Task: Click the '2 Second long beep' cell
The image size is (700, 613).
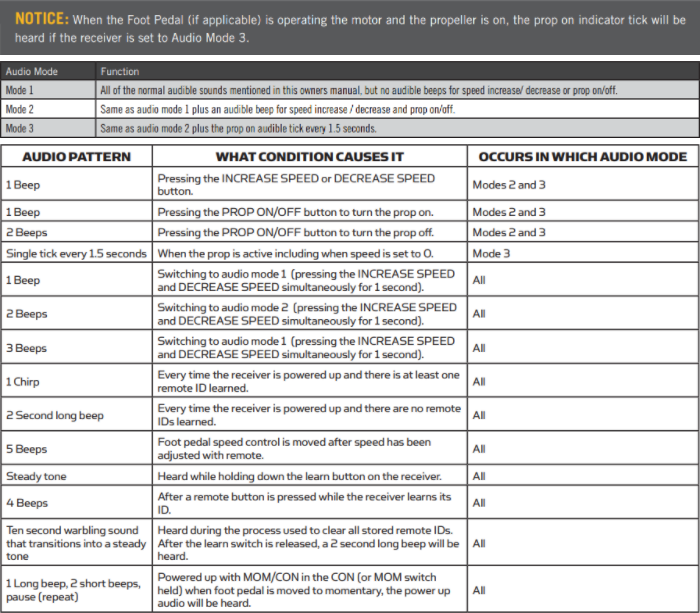Action: (x=54, y=415)
